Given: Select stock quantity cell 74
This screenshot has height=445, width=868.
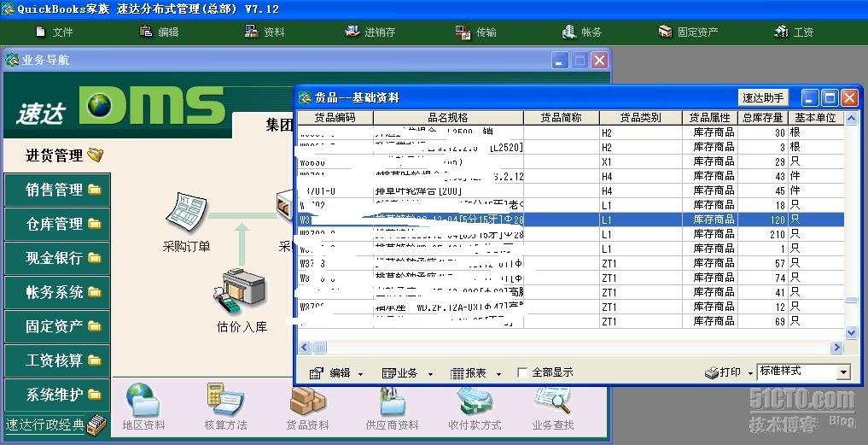Looking at the screenshot, I should [763, 278].
